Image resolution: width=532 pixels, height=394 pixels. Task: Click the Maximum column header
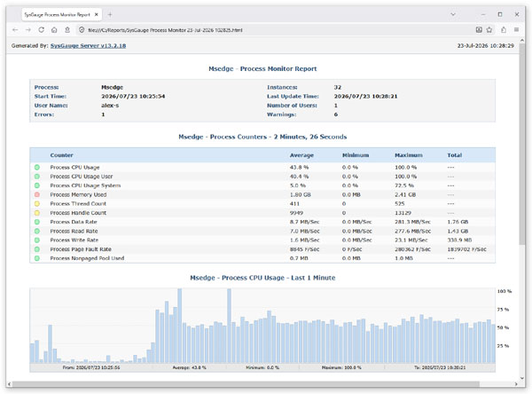pyautogui.click(x=409, y=155)
